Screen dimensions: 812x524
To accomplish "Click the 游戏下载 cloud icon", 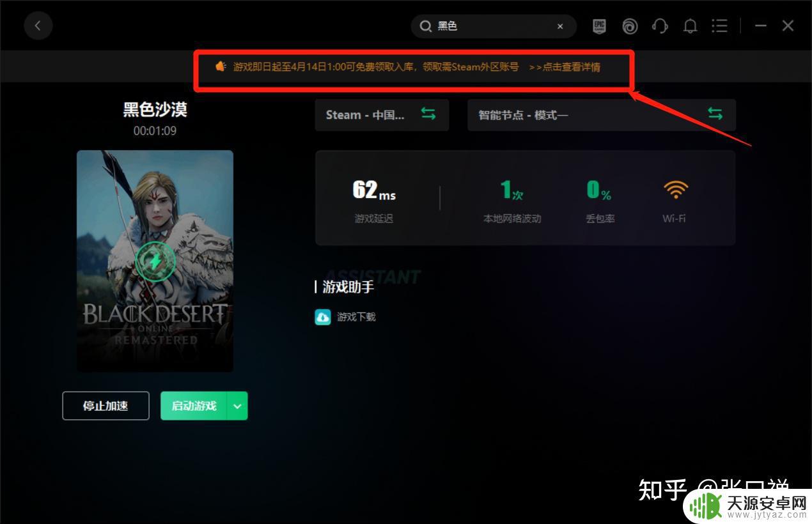I will click(323, 317).
